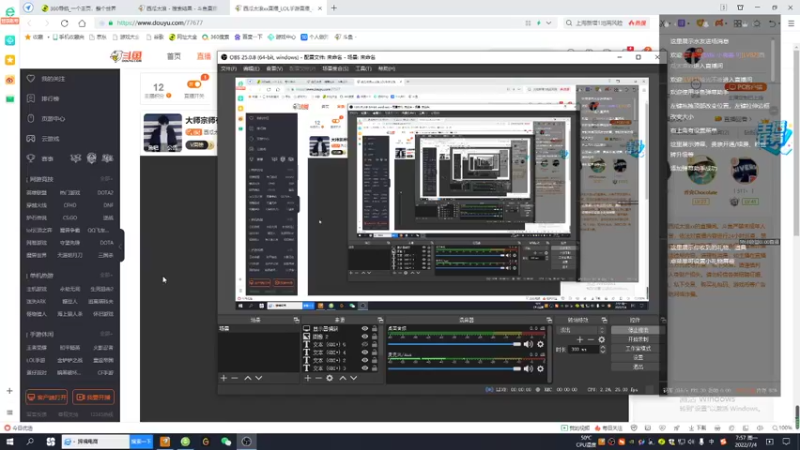800x450 pixels.
Task: Add a scene transition with the plus icon
Action: pos(580,339)
